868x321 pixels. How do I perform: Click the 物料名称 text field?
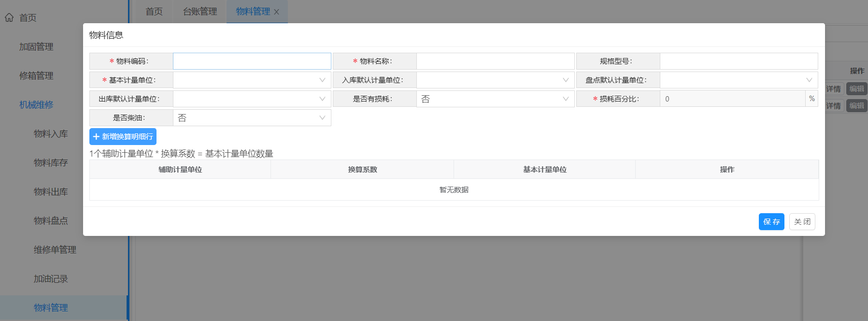coord(495,61)
